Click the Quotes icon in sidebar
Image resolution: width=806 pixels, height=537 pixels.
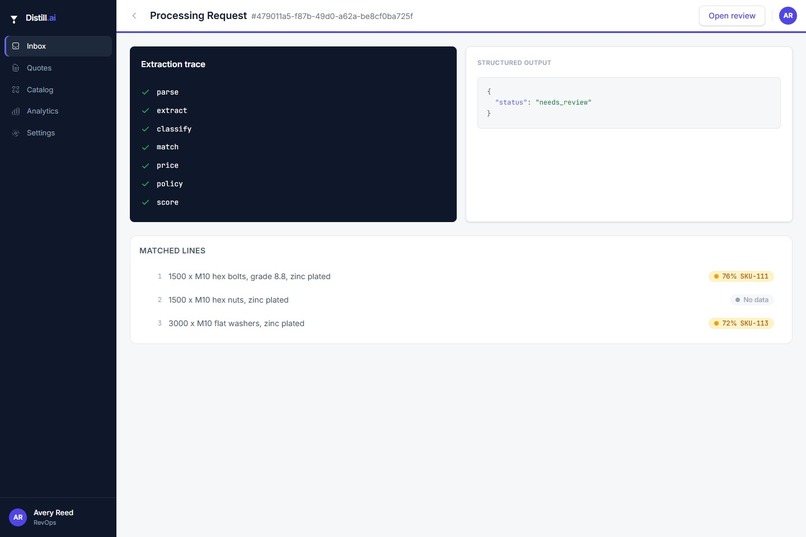tap(16, 68)
